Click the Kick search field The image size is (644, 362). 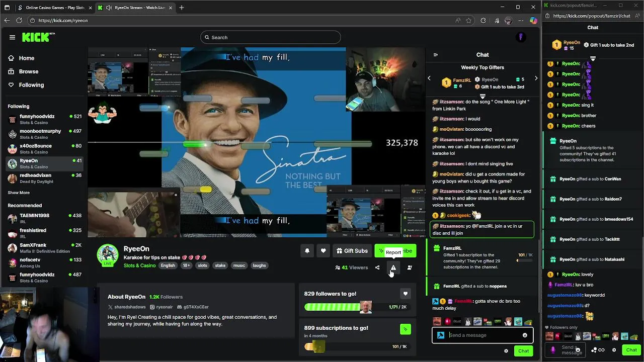pyautogui.click(x=271, y=37)
